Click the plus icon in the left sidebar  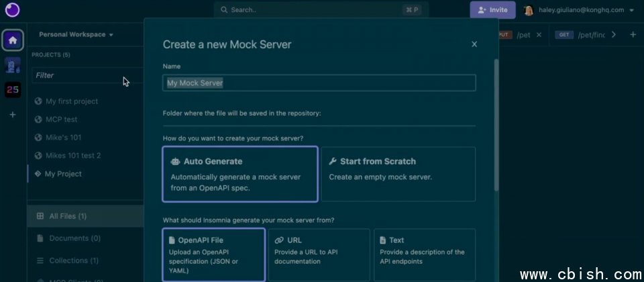tap(13, 115)
